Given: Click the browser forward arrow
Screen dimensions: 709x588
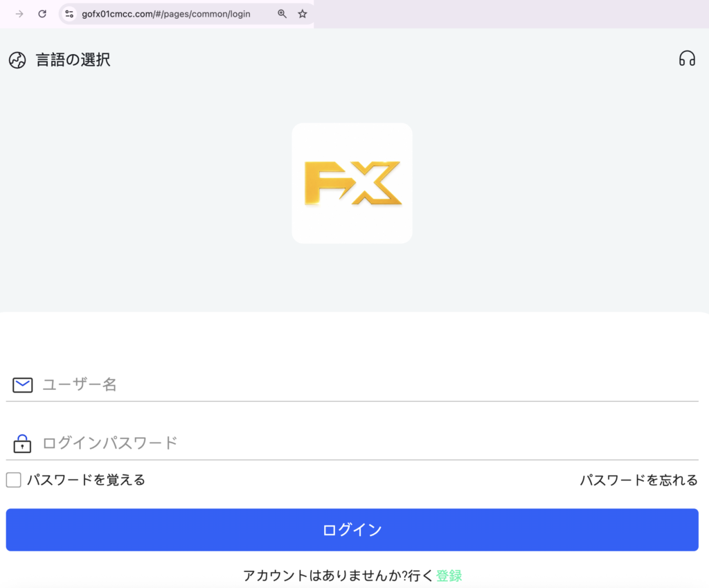Looking at the screenshot, I should pos(19,14).
